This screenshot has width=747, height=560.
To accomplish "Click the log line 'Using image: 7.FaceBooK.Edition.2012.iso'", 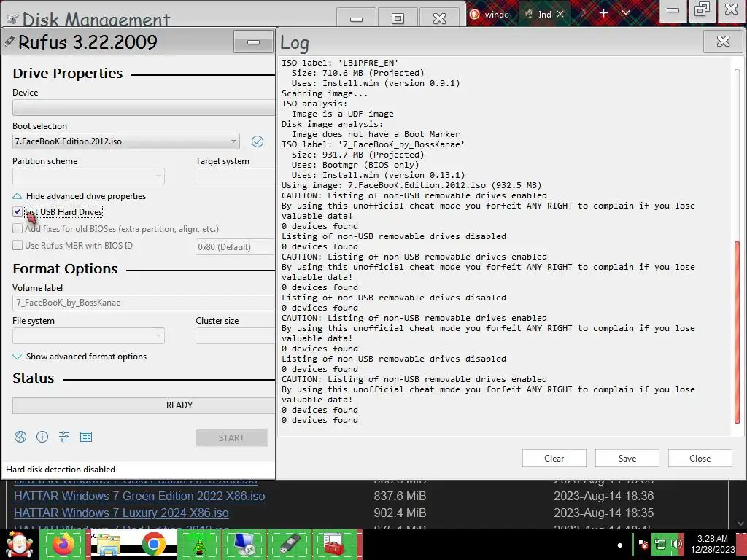I will click(x=411, y=185).
